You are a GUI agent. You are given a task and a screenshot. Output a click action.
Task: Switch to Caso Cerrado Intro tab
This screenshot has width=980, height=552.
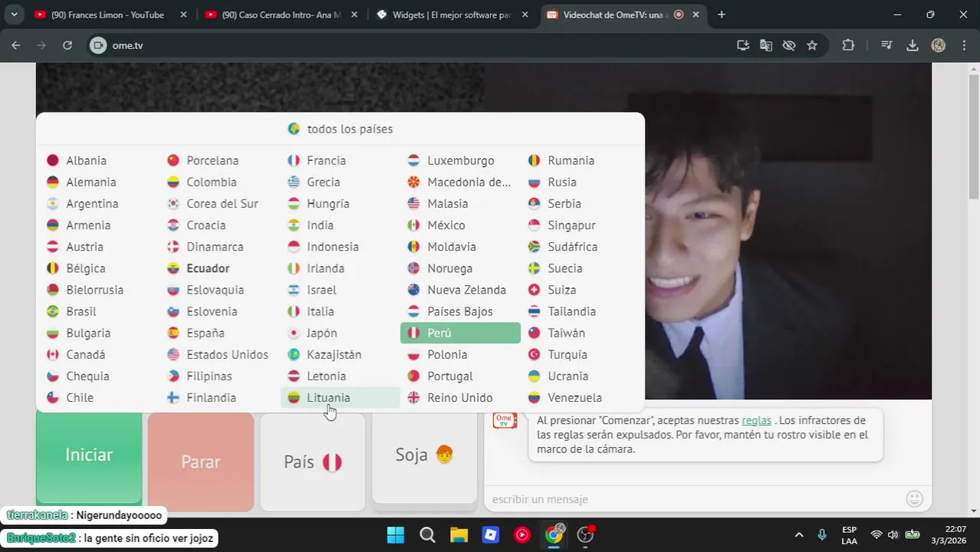(x=281, y=15)
